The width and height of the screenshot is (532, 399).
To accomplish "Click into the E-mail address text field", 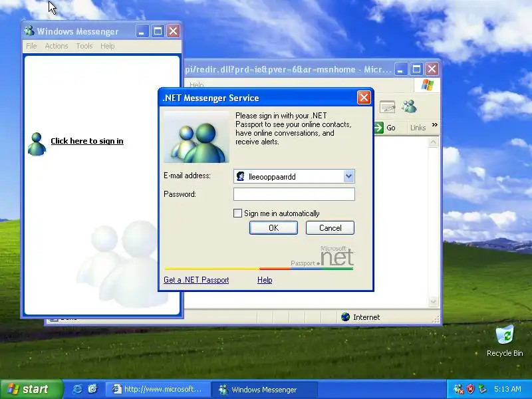I will click(x=295, y=176).
